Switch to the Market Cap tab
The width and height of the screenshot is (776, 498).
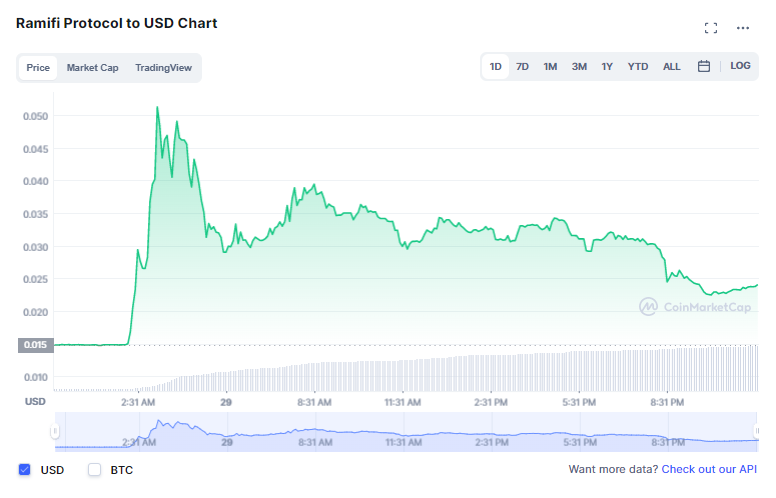93,68
